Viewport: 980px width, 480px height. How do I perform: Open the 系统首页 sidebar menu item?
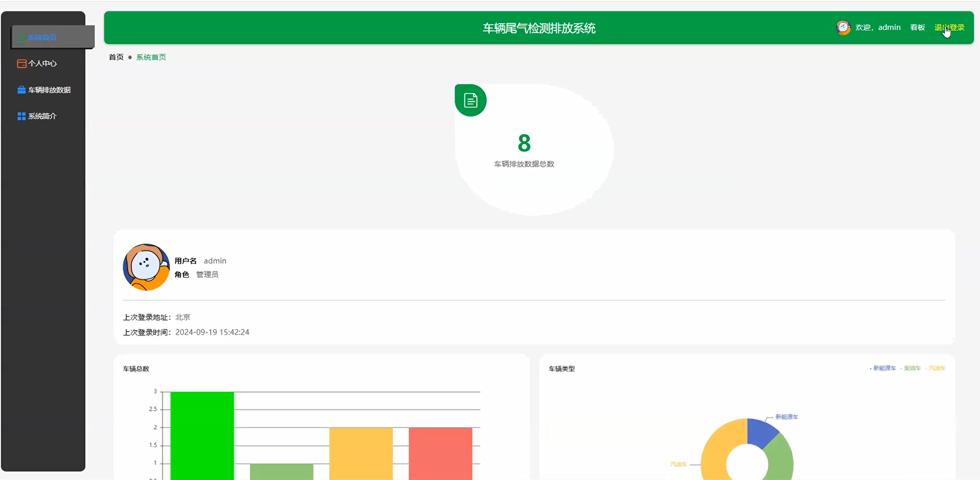pyautogui.click(x=53, y=37)
